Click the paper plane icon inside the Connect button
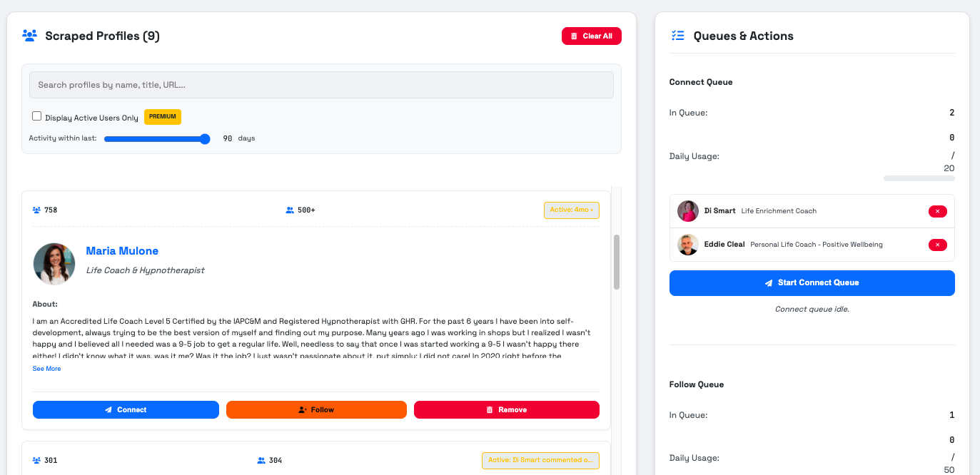The height and width of the screenshot is (475, 980). 110,409
